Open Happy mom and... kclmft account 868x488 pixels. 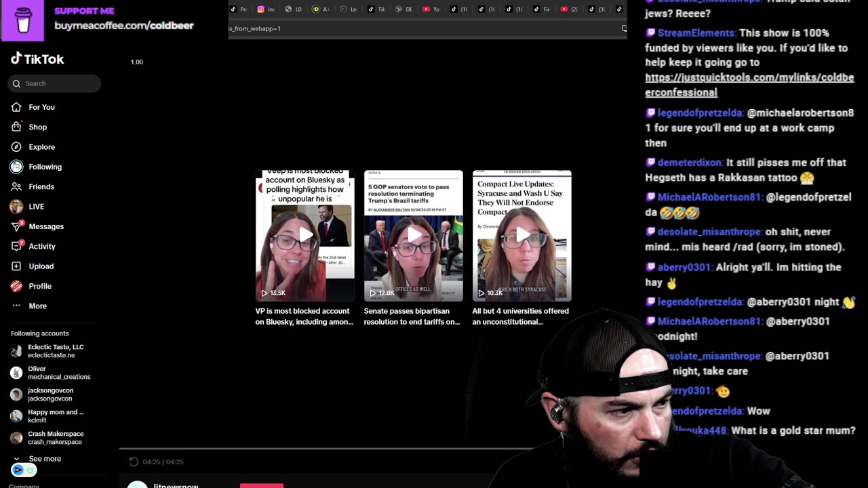(51, 416)
